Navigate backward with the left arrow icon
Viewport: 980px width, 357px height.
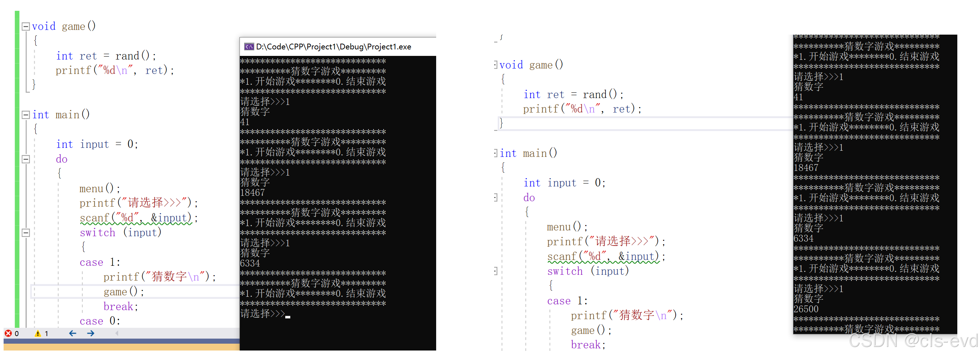73,333
